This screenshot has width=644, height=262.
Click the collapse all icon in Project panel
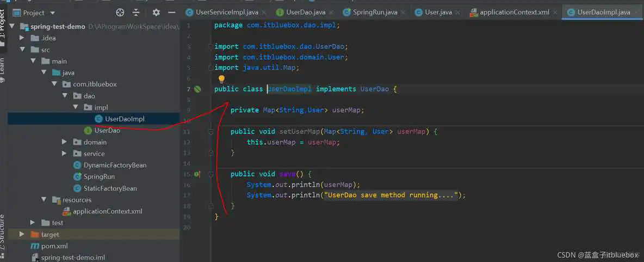click(x=136, y=12)
